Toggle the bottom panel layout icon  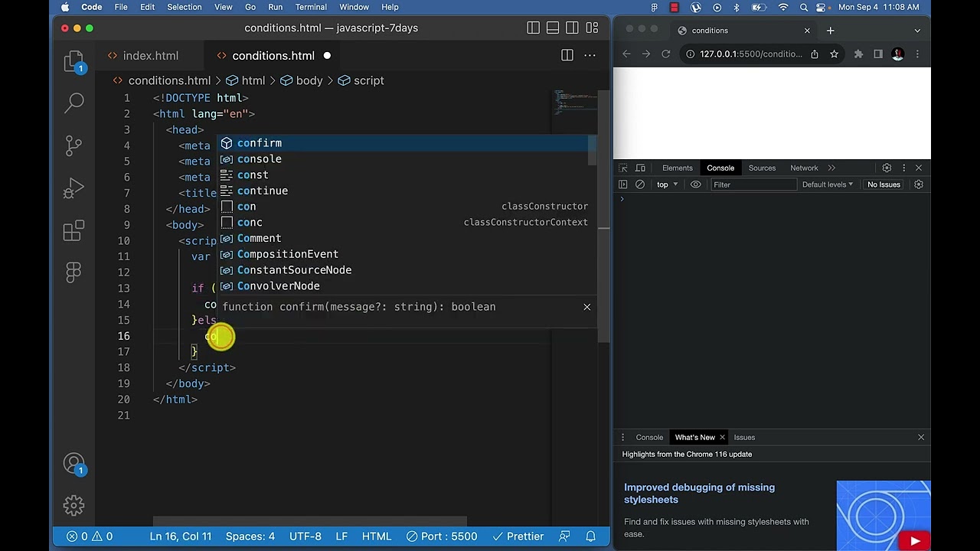(x=553, y=28)
